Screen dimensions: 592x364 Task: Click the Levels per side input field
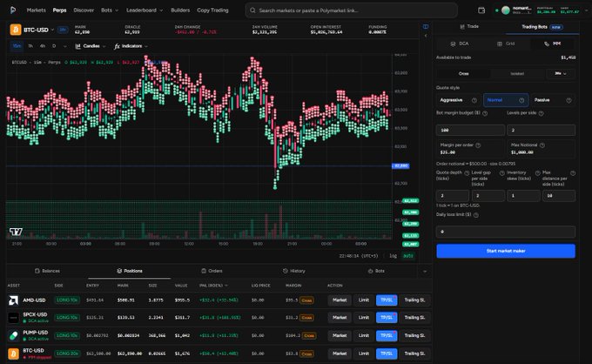[x=541, y=130]
